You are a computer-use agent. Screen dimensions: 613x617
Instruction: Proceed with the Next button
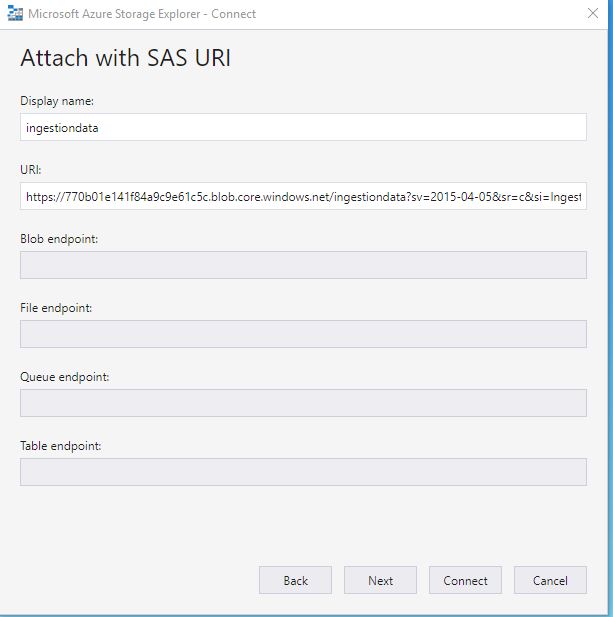[x=380, y=580]
